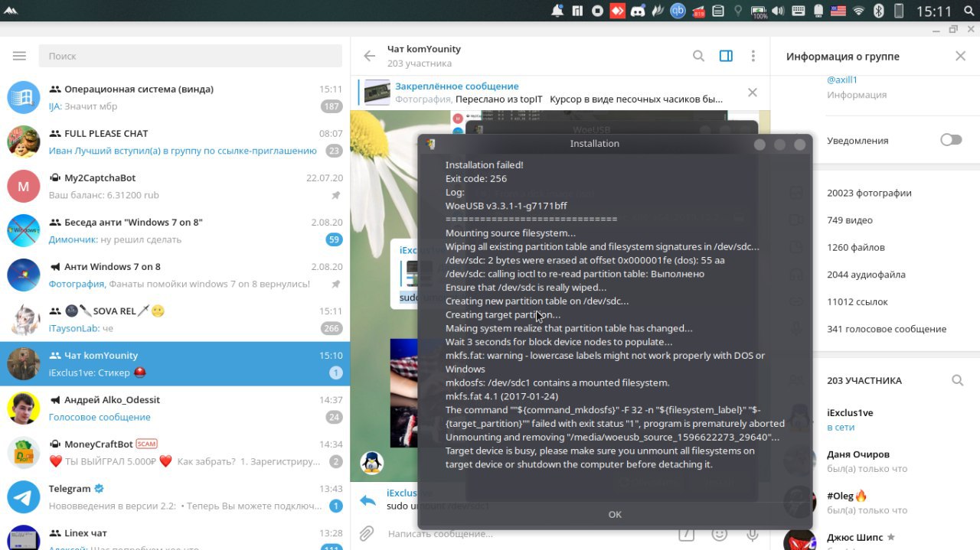Select member Даня Очиров
980x550 pixels.
pos(875,461)
